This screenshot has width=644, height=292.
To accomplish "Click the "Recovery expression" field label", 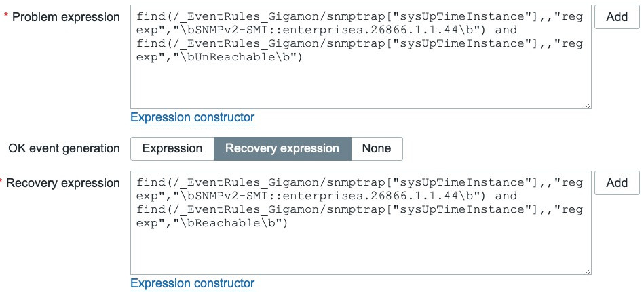I will tap(67, 183).
